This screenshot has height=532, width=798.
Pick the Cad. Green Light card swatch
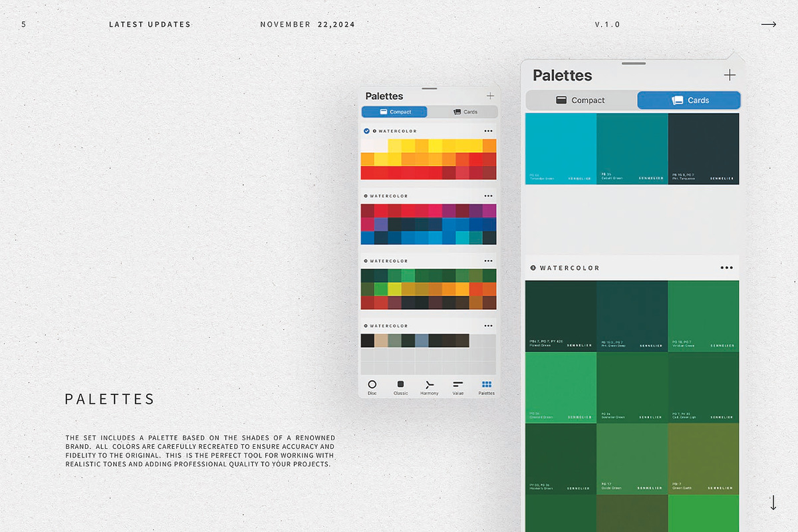point(704,387)
